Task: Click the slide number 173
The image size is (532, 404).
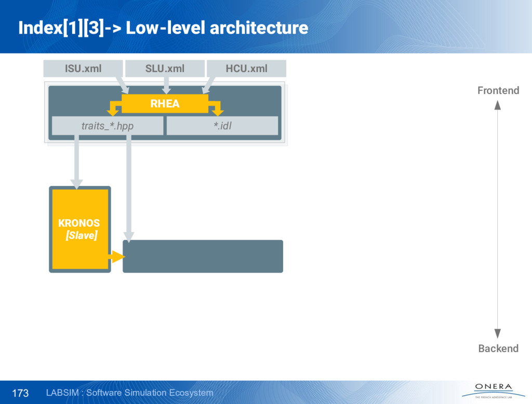Action: 20,393
